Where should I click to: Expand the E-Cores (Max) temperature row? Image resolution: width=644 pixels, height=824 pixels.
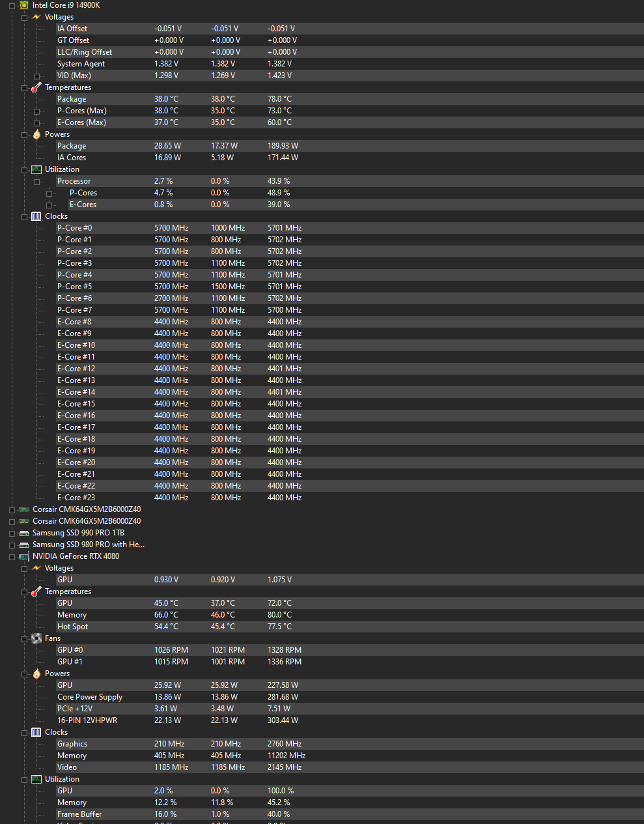[36, 123]
